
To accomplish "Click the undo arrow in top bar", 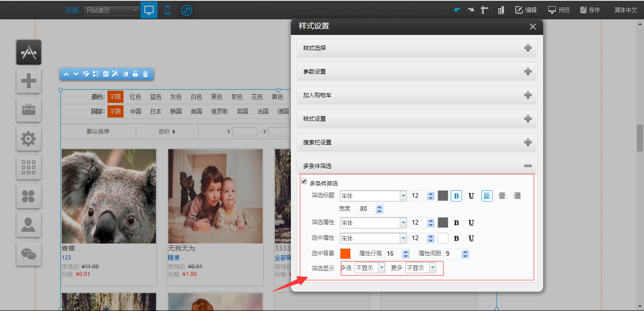I will click(457, 10).
